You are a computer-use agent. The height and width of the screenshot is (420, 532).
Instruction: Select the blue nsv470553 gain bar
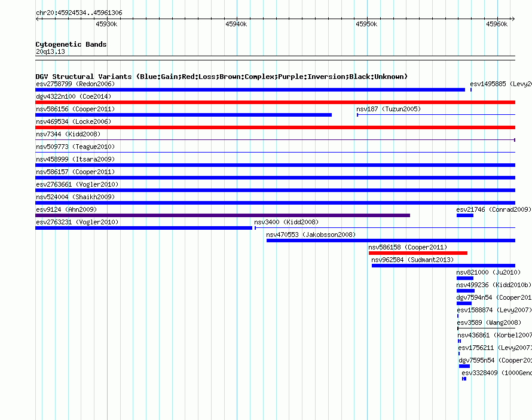pyautogui.click(x=391, y=241)
